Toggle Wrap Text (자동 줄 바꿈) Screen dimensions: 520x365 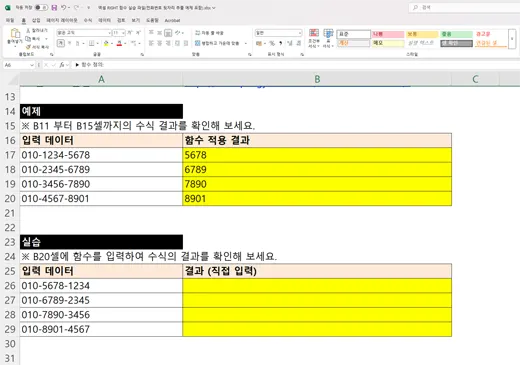(209, 33)
